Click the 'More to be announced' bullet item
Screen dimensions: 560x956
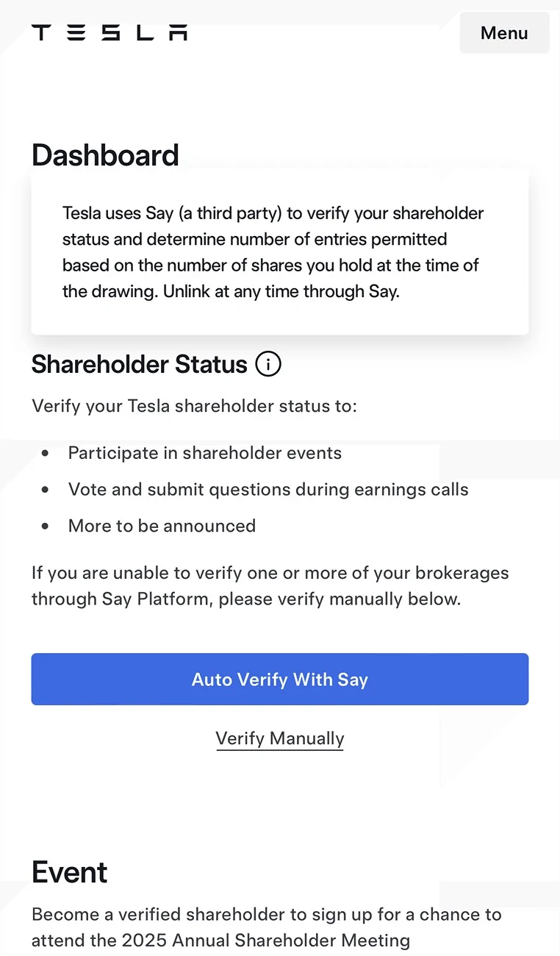pos(162,526)
